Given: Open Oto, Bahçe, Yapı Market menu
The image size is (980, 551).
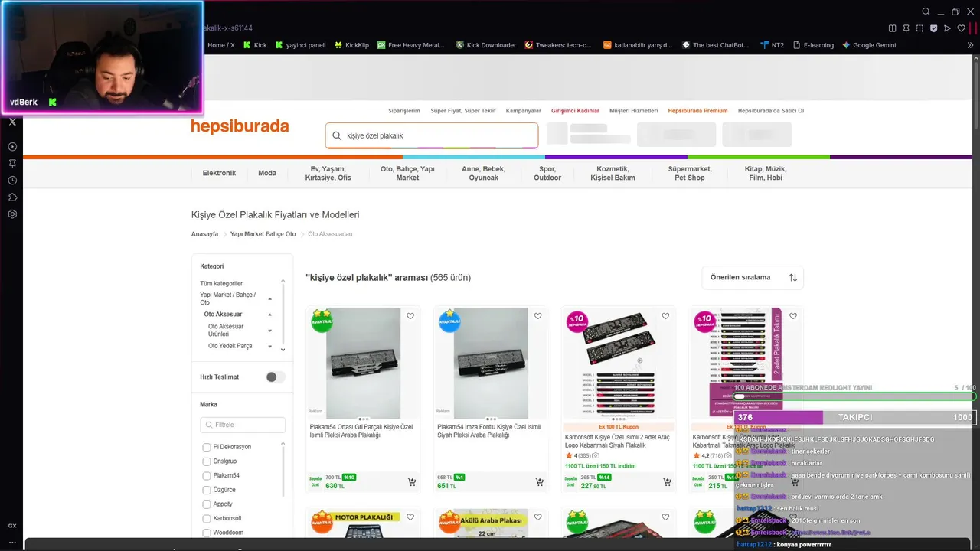Looking at the screenshot, I should click(407, 173).
